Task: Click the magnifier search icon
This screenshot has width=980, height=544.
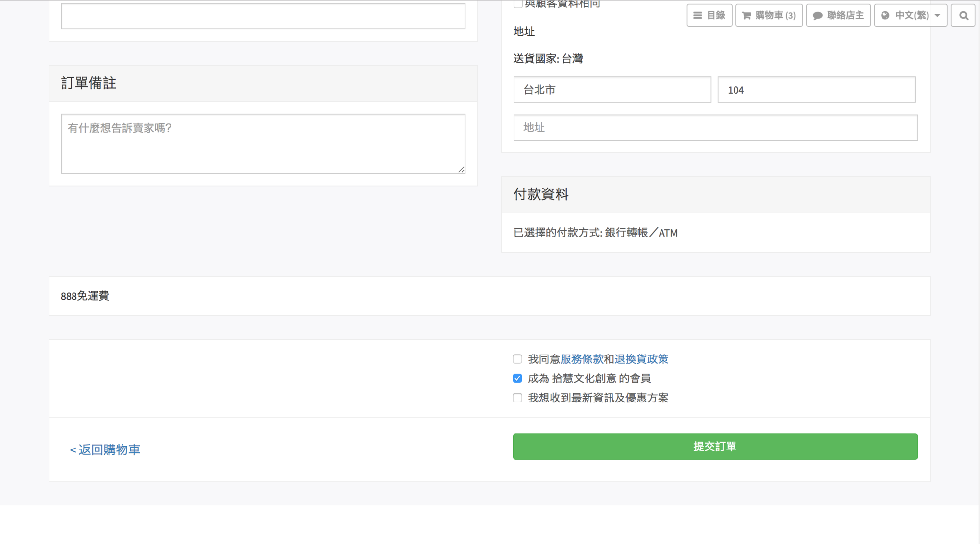Action: tap(963, 15)
